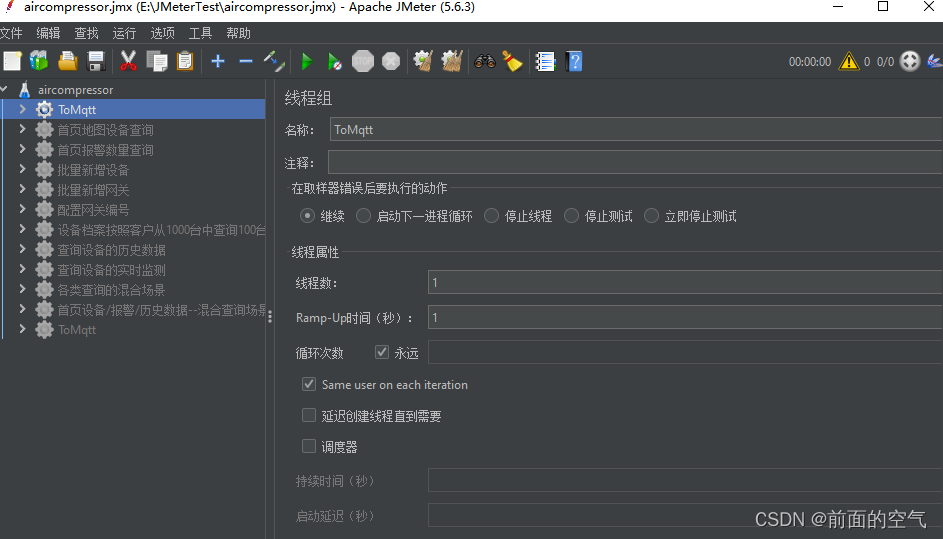Expand all nodes with plus icon
Screen dimensions: 943x539
pos(218,61)
